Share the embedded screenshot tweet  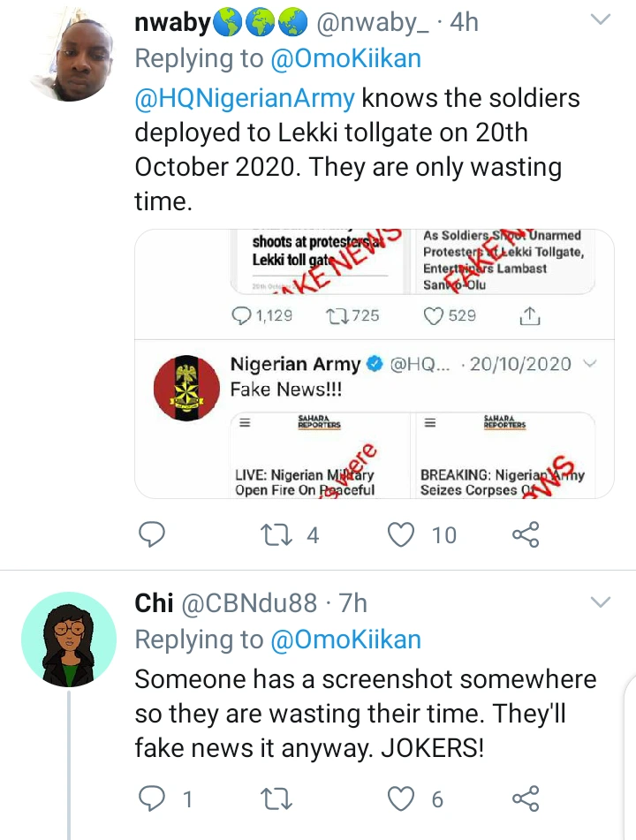point(529,315)
